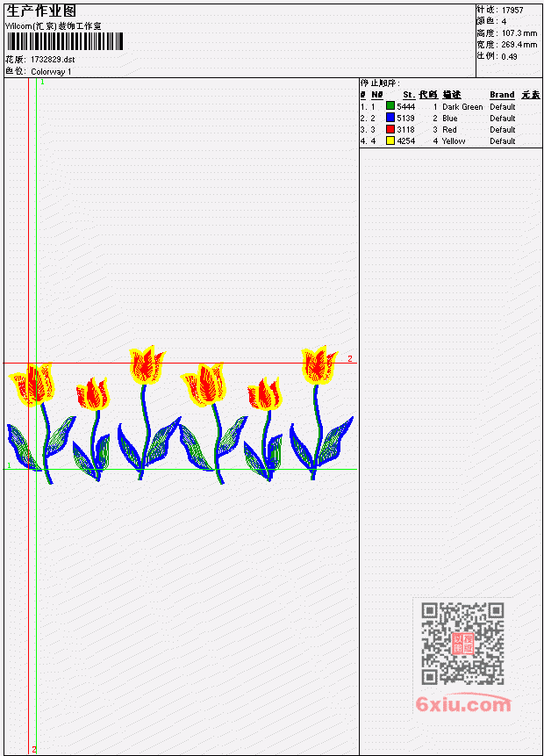Click the Red color swatch
Image resolution: width=544 pixels, height=756 pixels.
point(390,129)
